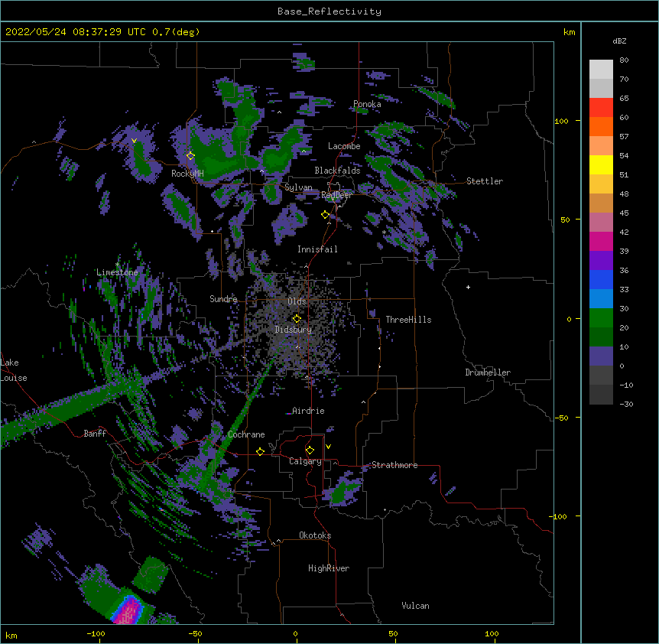659x644 pixels.
Task: Click the Sylvan city label
Action: (298, 187)
